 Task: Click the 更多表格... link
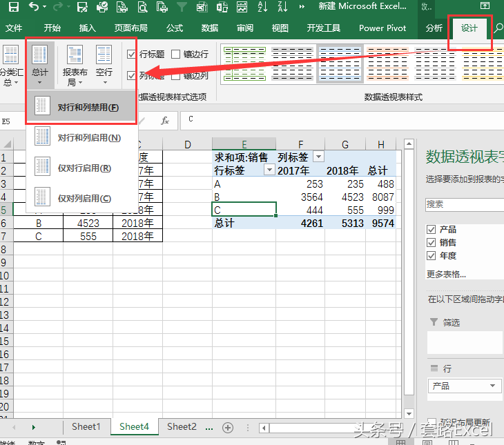[446, 274]
